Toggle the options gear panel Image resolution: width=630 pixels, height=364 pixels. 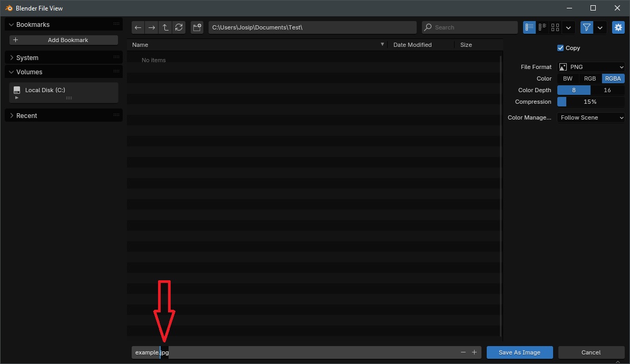pos(618,27)
